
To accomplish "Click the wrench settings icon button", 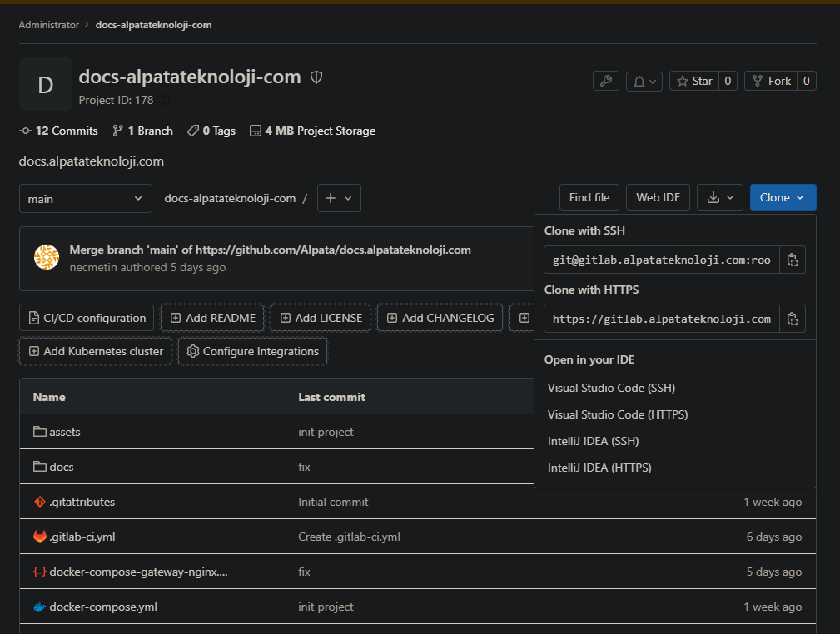I will pos(605,81).
